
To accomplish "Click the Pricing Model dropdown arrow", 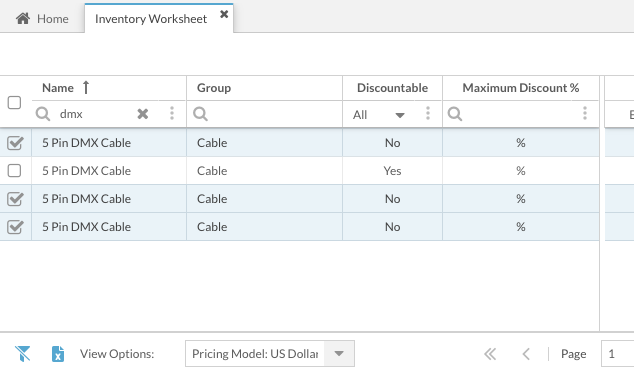I will [339, 354].
